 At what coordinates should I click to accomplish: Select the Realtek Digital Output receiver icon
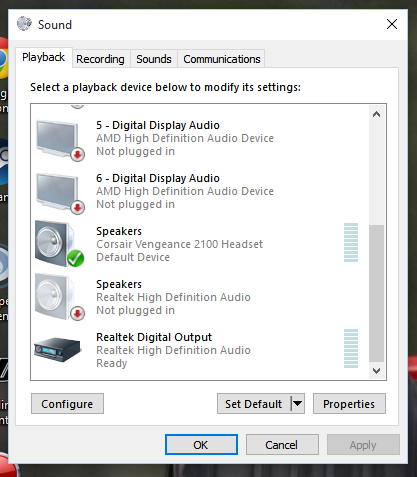[x=57, y=349]
